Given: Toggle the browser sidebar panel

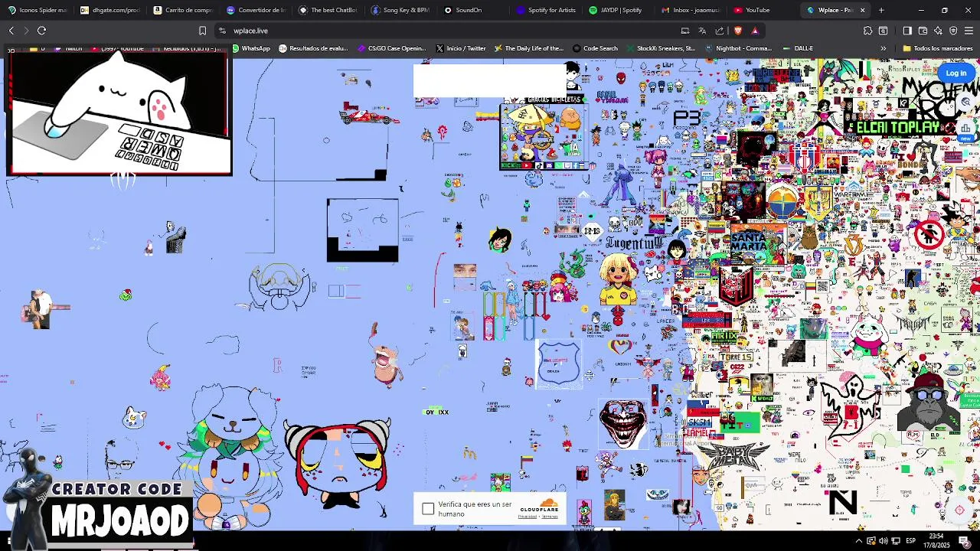Looking at the screenshot, I should 907,31.
